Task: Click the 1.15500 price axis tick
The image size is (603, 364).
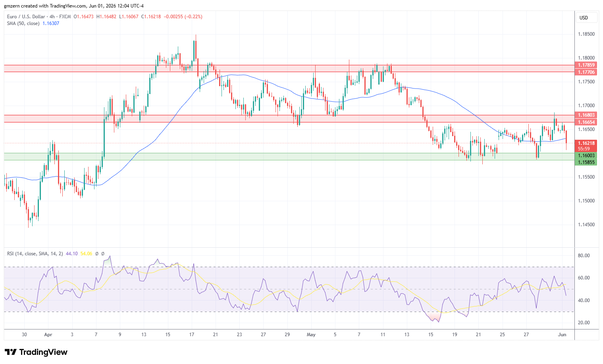Action: pos(586,177)
